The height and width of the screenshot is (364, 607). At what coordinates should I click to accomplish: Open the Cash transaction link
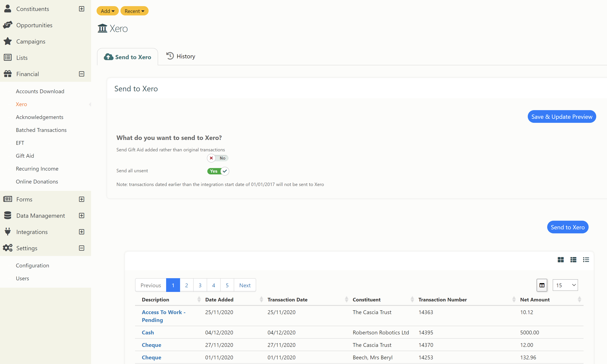pos(148,332)
